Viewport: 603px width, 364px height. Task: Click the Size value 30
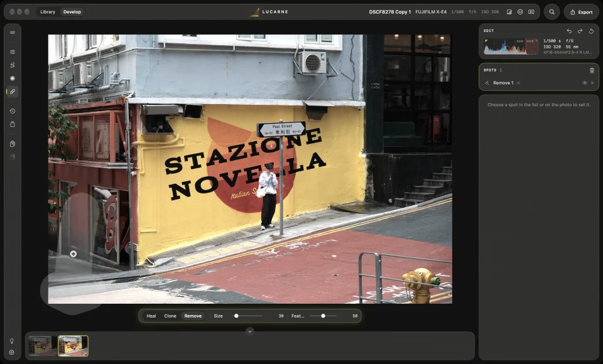[281, 316]
